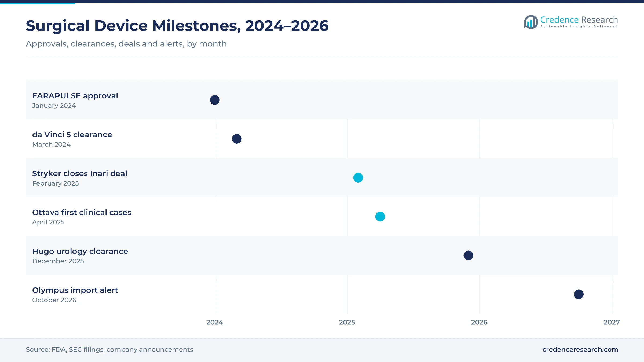Select the FARAPULSE approval timeline dot

215,100
